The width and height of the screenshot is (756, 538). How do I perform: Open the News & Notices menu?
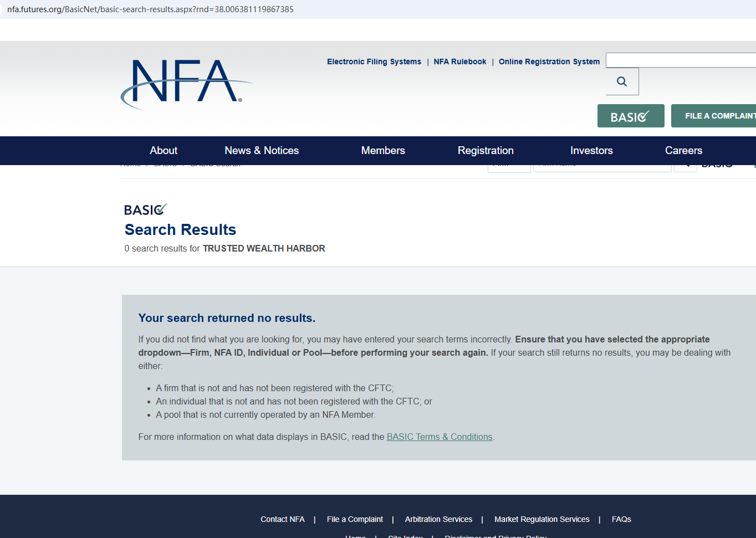[262, 150]
